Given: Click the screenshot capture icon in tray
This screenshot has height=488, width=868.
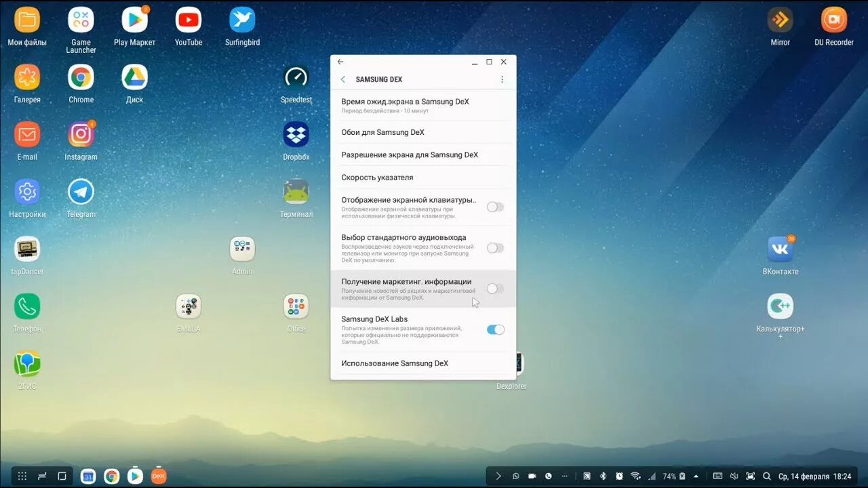Looking at the screenshot, I should pos(750,476).
